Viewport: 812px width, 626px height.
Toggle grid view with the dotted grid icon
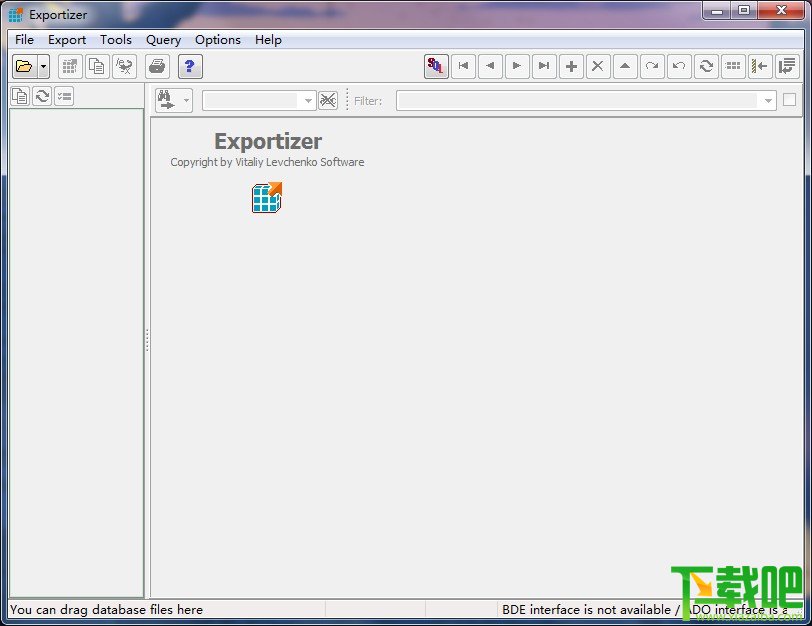click(732, 66)
